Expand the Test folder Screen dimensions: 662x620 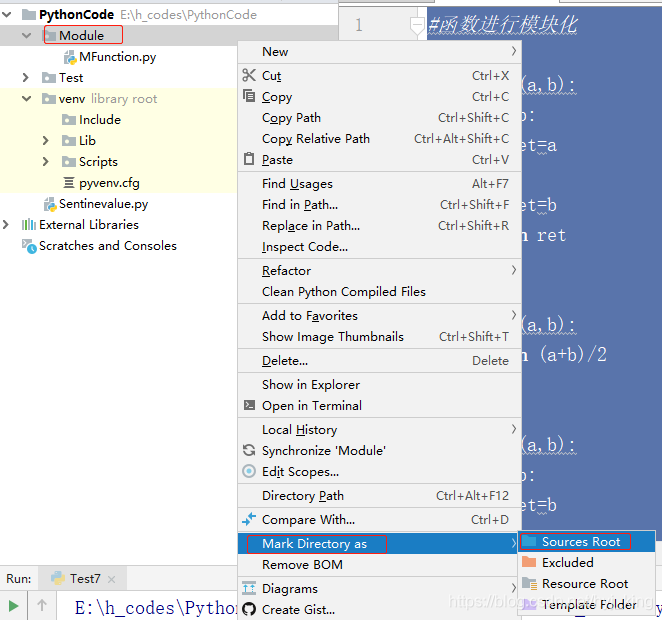pos(26,78)
